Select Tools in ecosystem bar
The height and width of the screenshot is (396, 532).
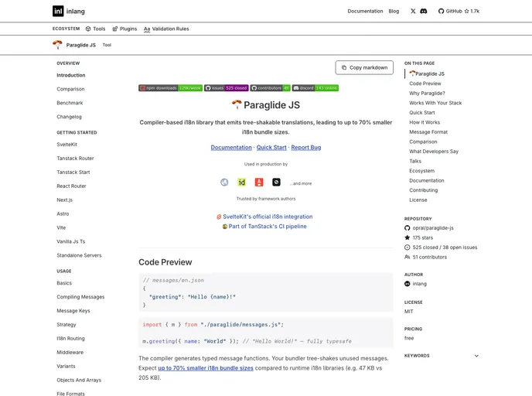tap(95, 29)
